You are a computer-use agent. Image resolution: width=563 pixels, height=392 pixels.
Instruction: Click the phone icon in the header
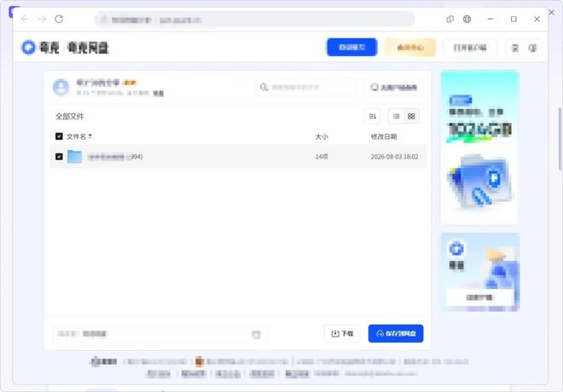[515, 48]
